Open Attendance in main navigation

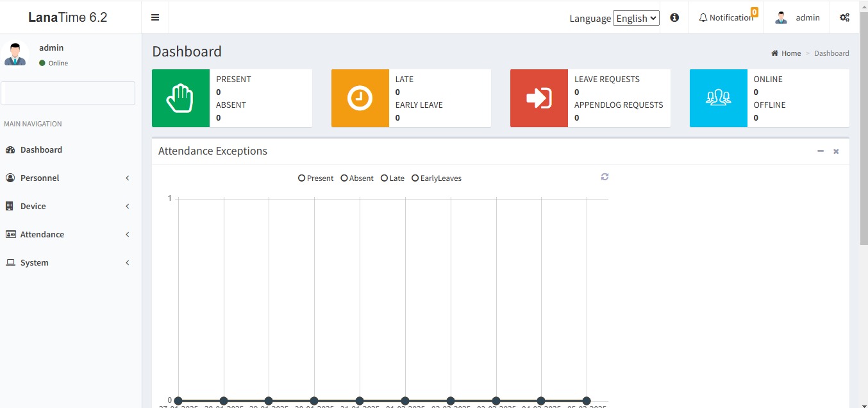[71, 234]
